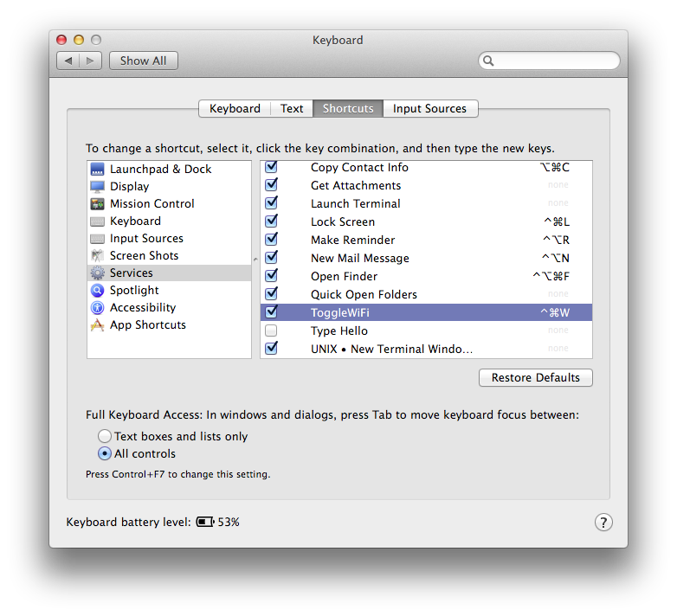Select the Quick Open Folders service name

[x=364, y=295]
